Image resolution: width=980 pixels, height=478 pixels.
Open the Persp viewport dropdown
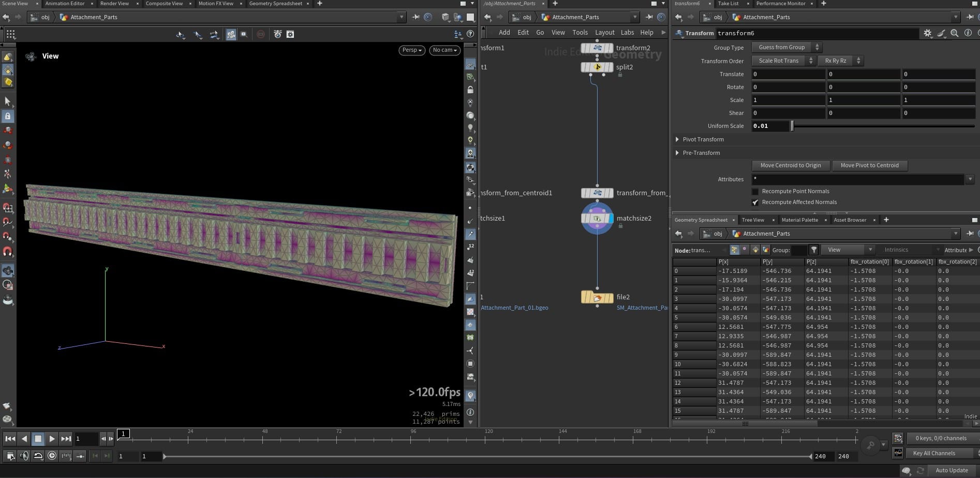[x=412, y=50]
